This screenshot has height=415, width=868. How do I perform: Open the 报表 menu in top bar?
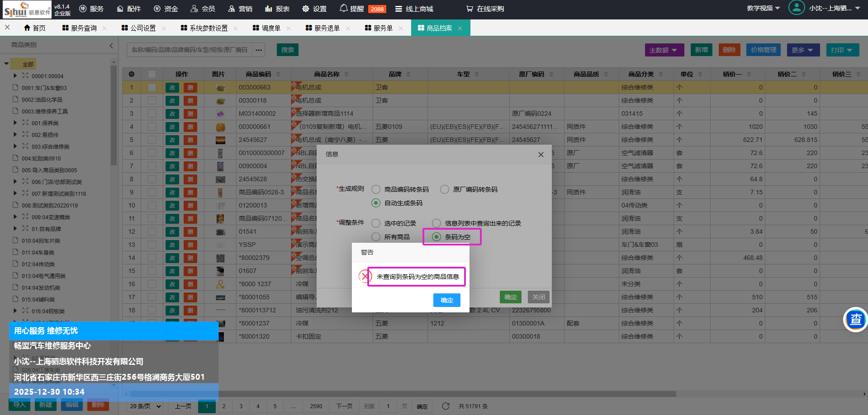click(x=277, y=9)
